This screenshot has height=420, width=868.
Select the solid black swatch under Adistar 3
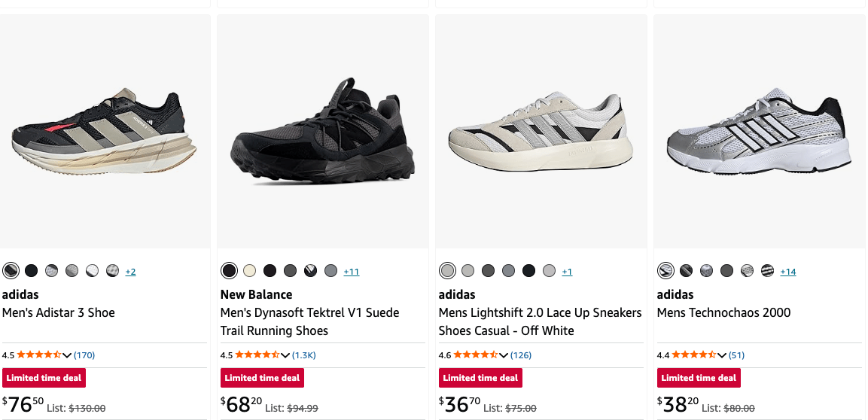pos(32,271)
